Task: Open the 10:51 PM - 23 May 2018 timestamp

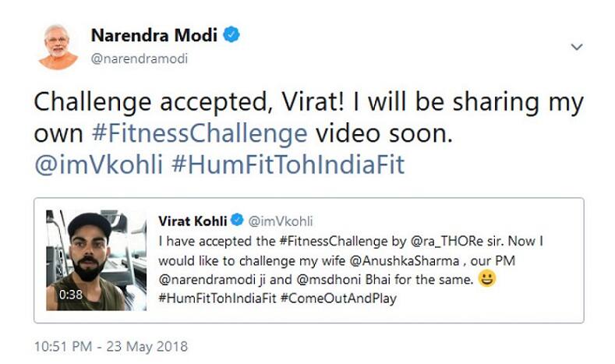Action: [110, 346]
